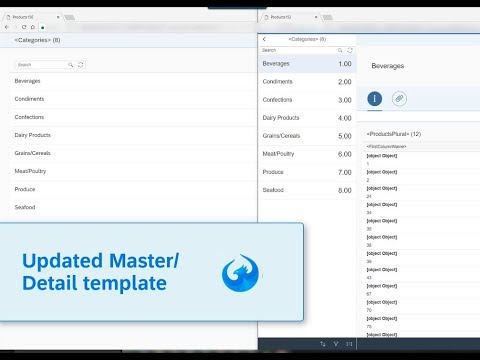
Task: Open Produce in left categories list
Action: click(x=133, y=189)
